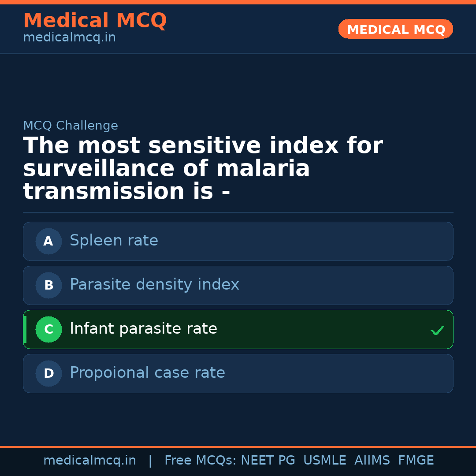The image size is (476, 476).
Task: Click the "Free MCQs:" footer text
Action: 201,461
